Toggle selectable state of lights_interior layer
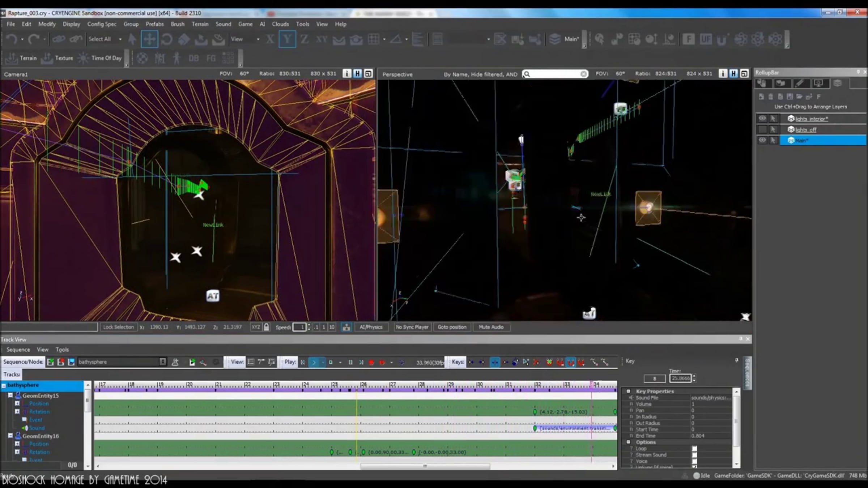The height and width of the screenshot is (488, 868). click(x=773, y=119)
